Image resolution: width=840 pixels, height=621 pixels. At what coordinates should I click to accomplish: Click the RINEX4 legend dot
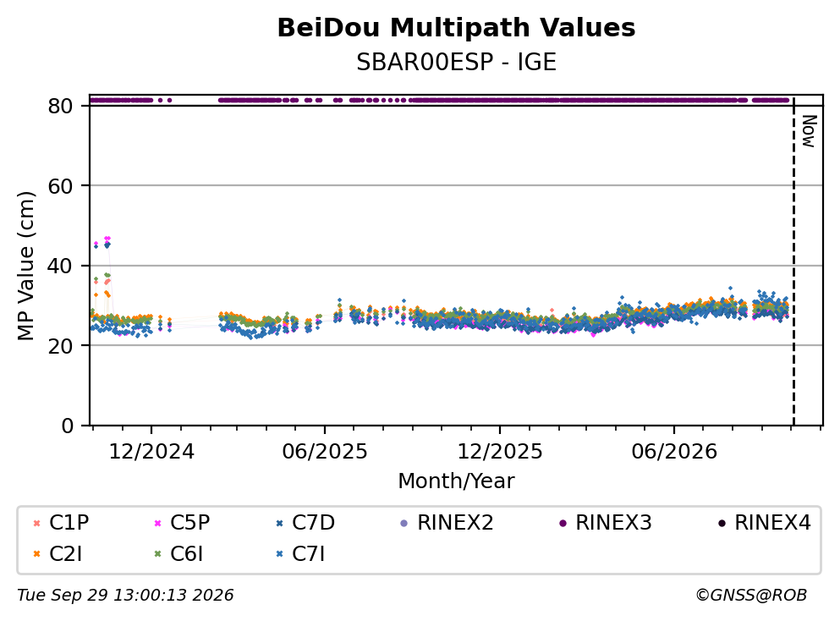[722, 523]
